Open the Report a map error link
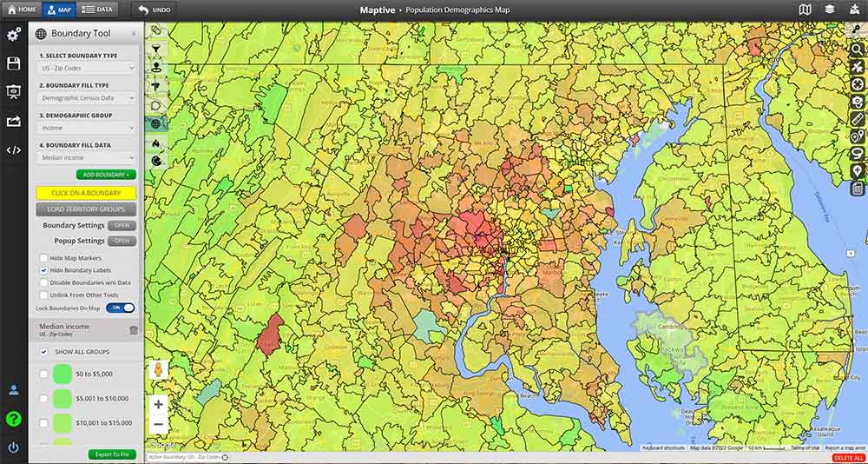868x464 pixels. (x=845, y=447)
